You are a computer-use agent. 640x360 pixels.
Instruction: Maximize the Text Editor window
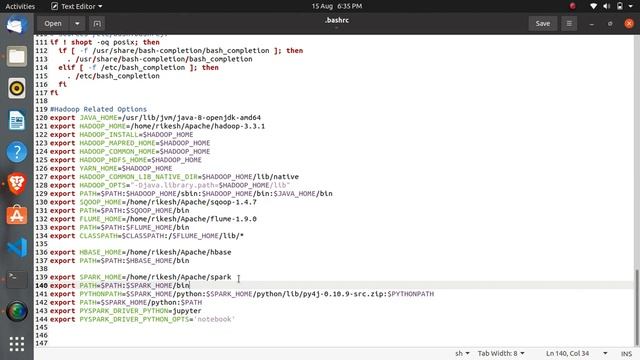tap(610, 24)
